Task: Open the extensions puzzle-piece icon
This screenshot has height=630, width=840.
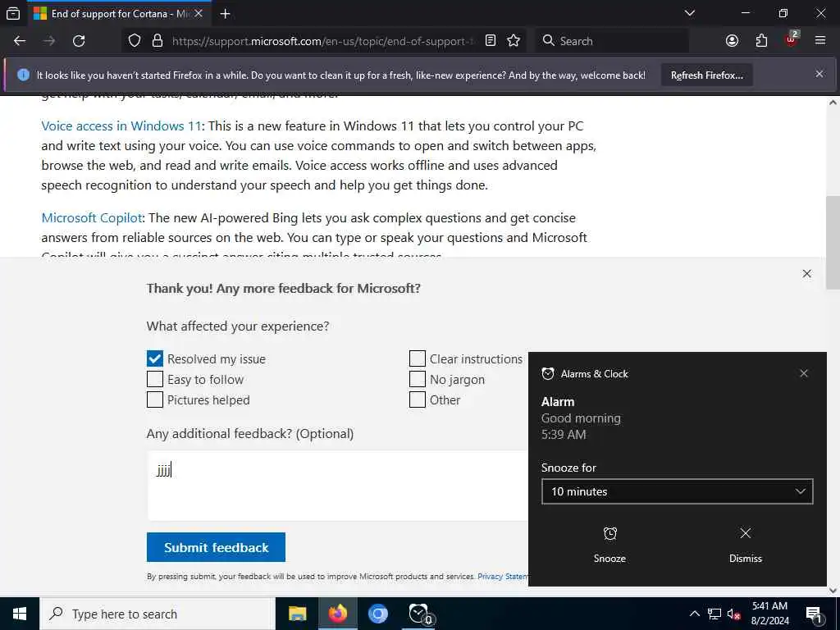Action: click(761, 41)
